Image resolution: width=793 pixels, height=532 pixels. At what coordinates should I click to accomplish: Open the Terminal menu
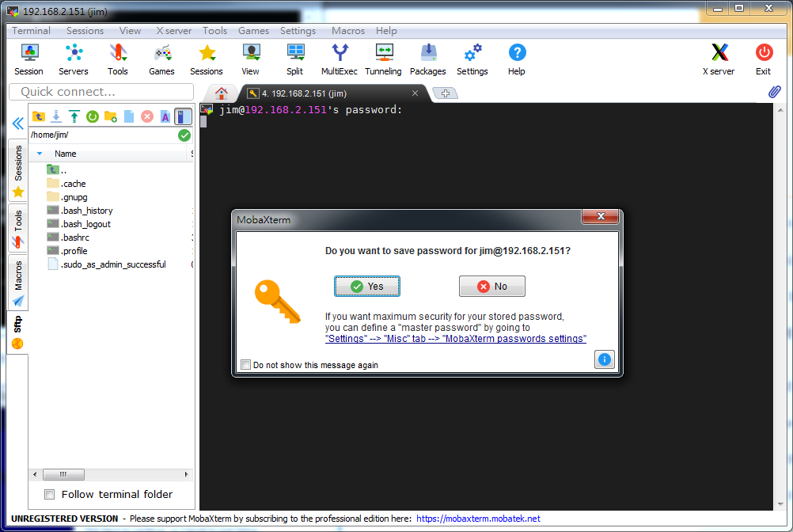(x=32, y=31)
